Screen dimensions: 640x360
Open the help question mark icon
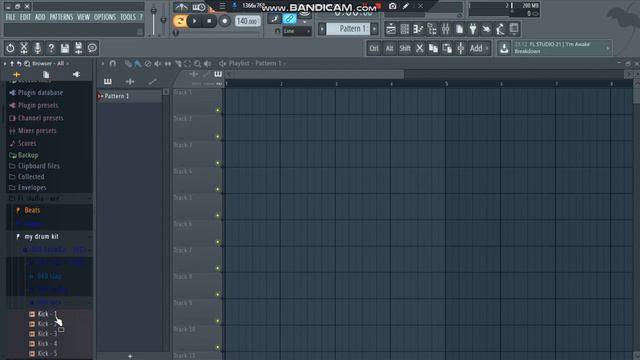click(x=51, y=48)
